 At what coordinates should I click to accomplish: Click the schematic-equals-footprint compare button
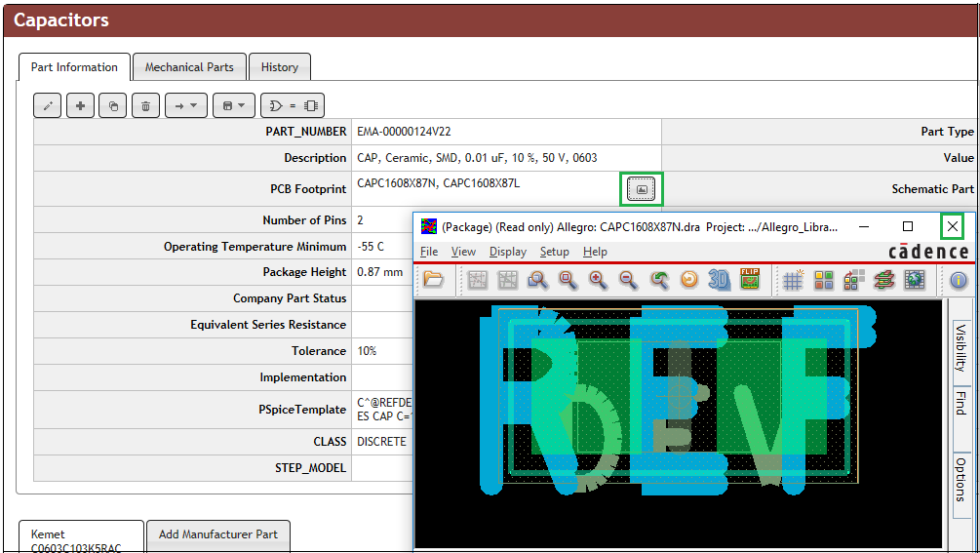point(293,105)
